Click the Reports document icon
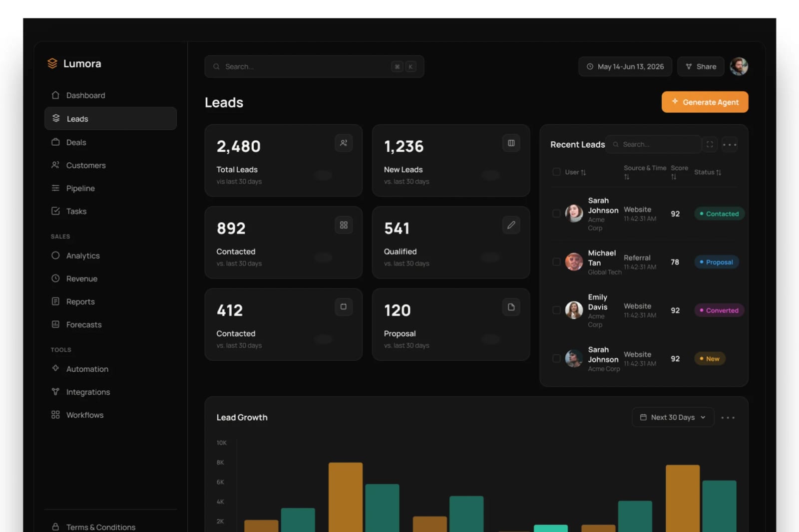This screenshot has width=799, height=532. click(55, 301)
